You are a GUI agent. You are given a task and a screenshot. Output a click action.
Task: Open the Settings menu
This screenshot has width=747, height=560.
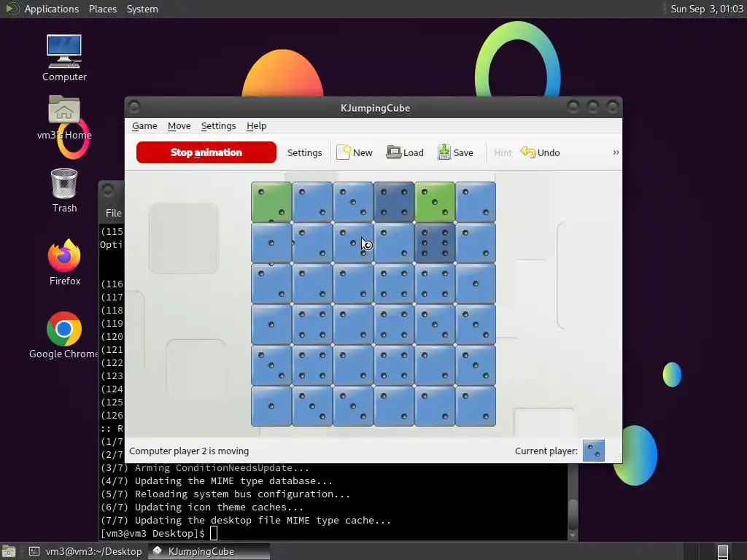coord(218,125)
